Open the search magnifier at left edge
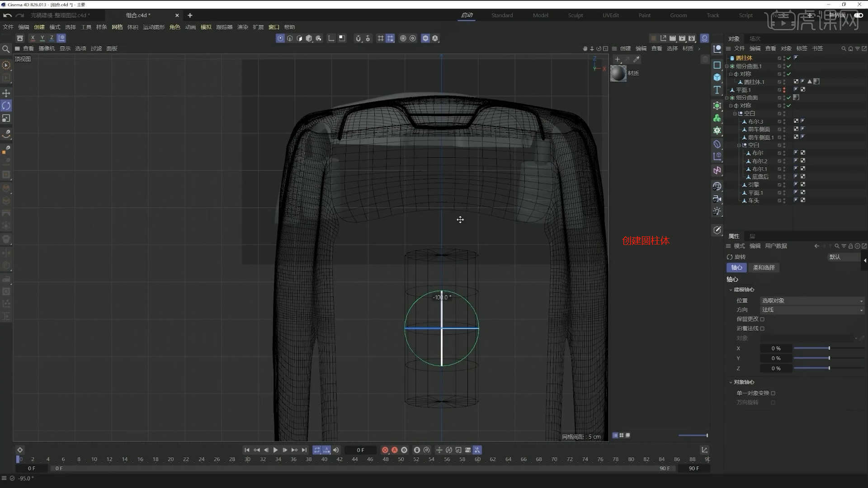 (x=6, y=49)
